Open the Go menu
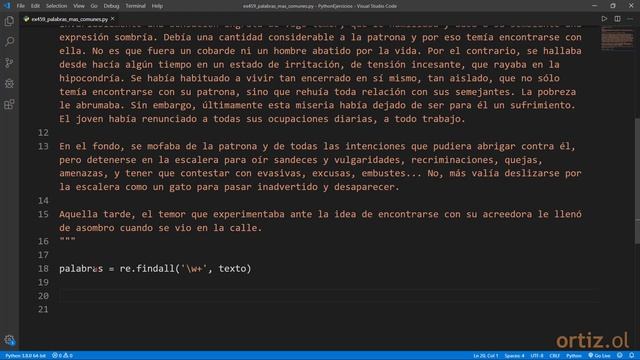640x360 pixels. [x=94, y=6]
